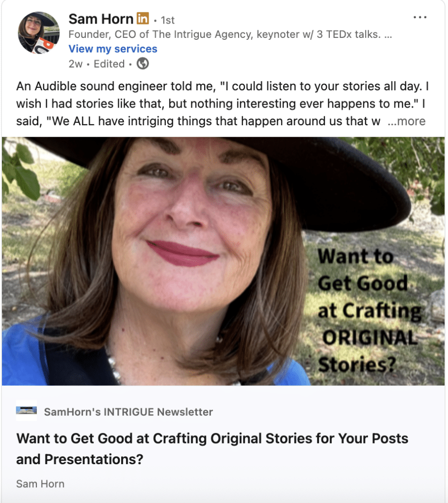Click the gold LinkedIn premium badge
This screenshot has width=448, height=503.
click(x=142, y=19)
